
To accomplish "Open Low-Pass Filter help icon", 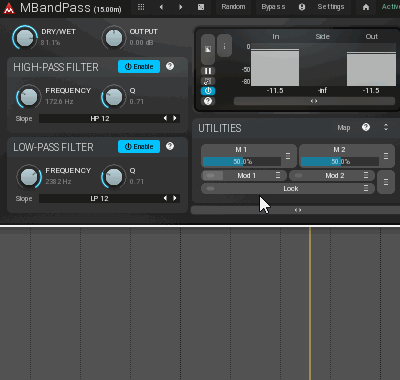I will click(x=170, y=146).
